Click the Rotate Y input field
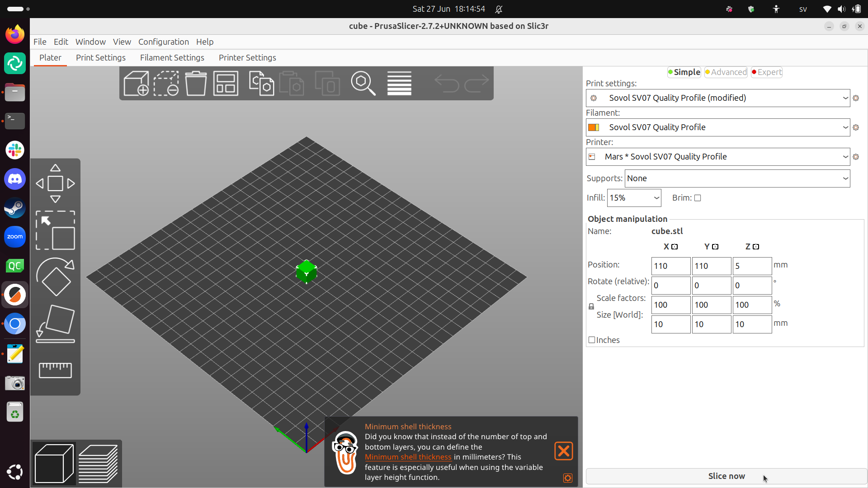This screenshot has height=488, width=868. click(712, 286)
